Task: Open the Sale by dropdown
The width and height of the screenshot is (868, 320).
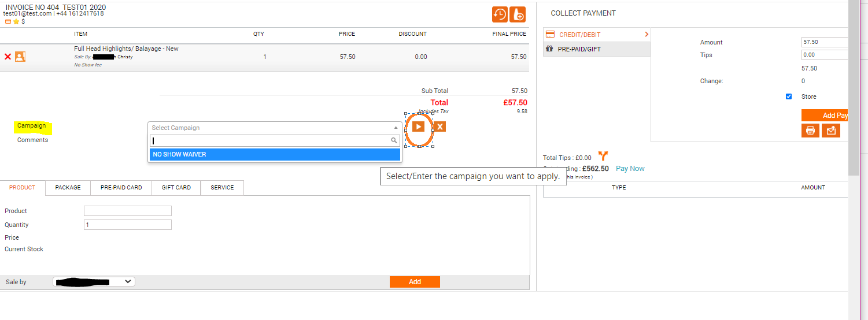Action: coord(94,282)
